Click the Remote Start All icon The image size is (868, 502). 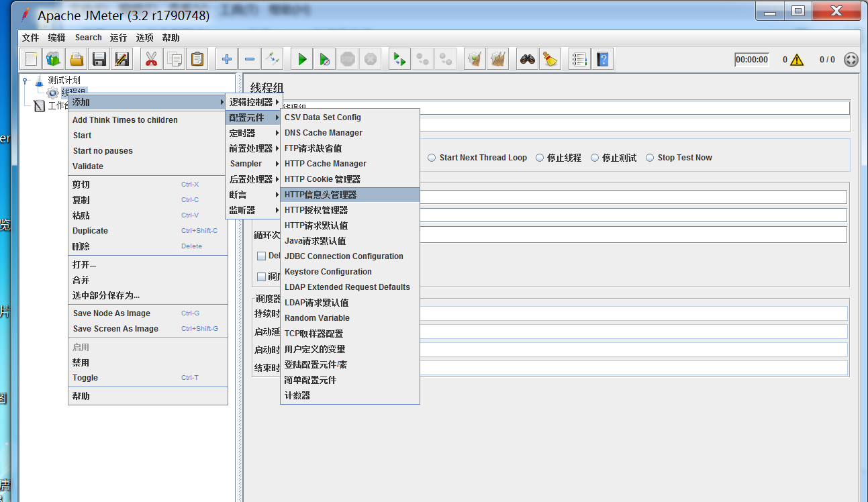(399, 59)
